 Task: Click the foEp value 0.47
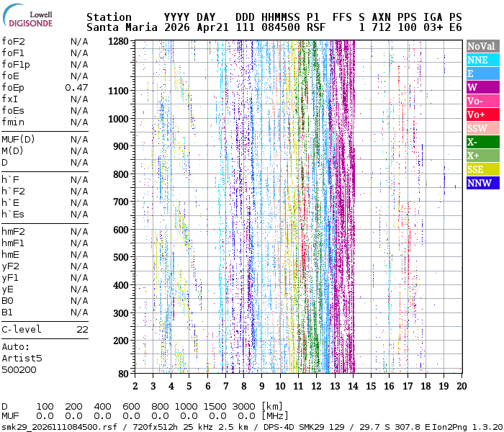click(x=76, y=87)
